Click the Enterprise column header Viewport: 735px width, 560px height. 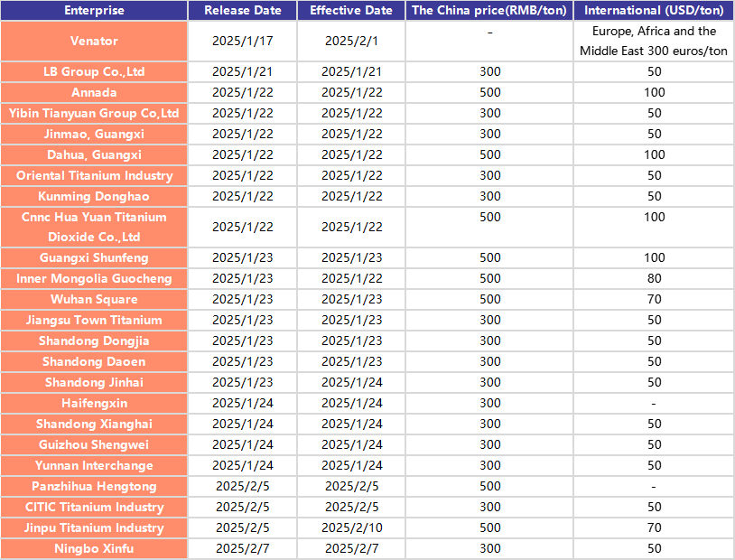click(94, 10)
